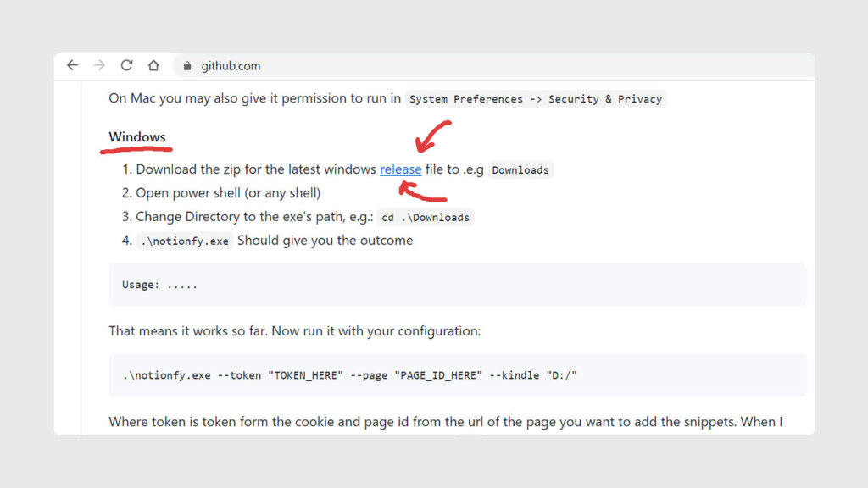The width and height of the screenshot is (868, 488).
Task: Open the latest windows release link
Action: tap(400, 169)
